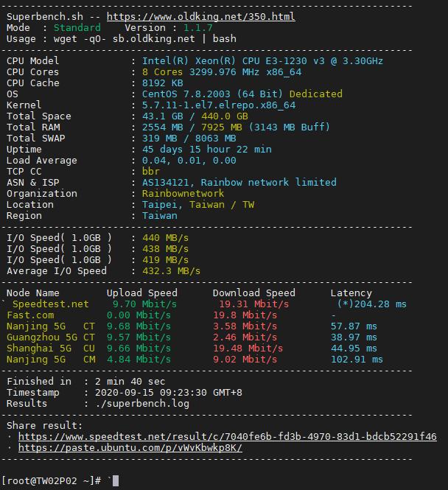The image size is (448, 490).
Task: Open the oldking.net/350.html link
Action: (200, 16)
